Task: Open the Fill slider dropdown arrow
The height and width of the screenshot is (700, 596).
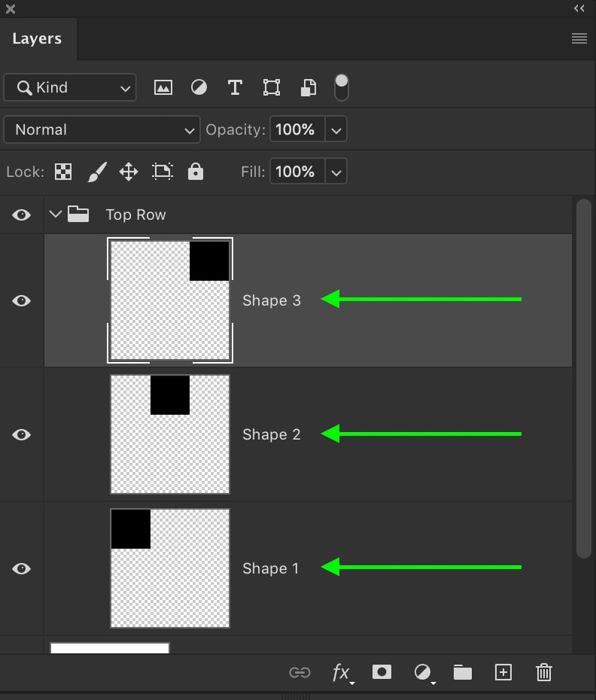Action: click(336, 172)
